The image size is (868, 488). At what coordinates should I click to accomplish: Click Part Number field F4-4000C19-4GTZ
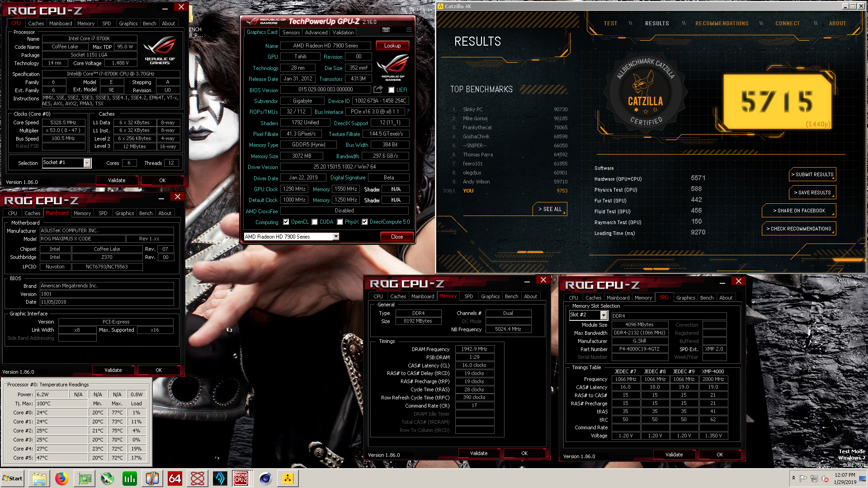pyautogui.click(x=639, y=349)
